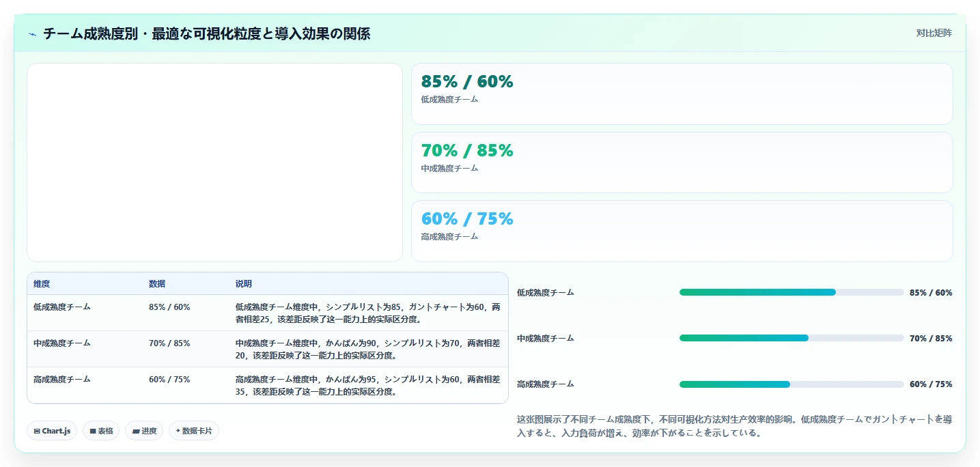
Task: Click table cell 低成熟度チーム
Action: click(62, 307)
